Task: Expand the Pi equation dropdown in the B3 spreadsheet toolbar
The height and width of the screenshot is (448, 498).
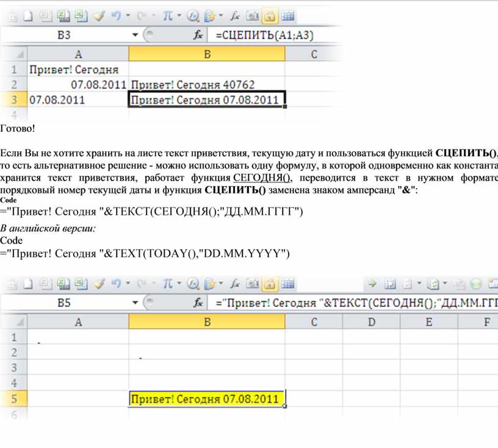Action: pos(179,15)
